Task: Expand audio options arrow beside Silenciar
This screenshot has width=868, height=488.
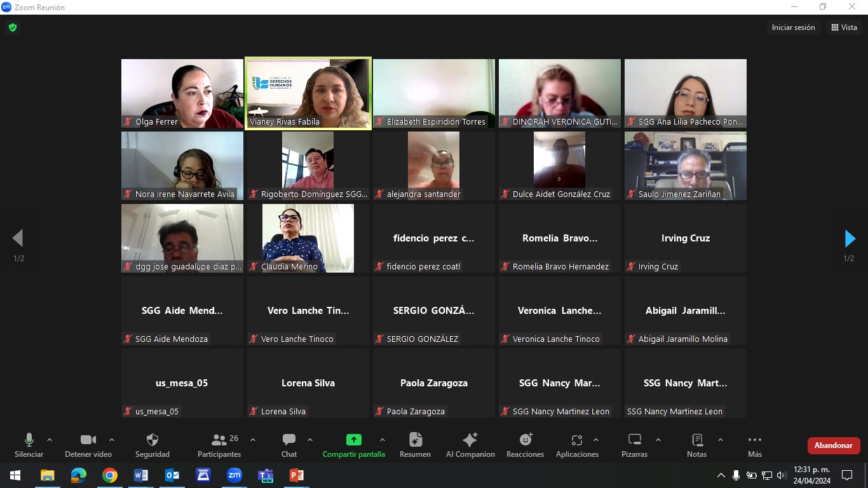Action: click(x=50, y=440)
